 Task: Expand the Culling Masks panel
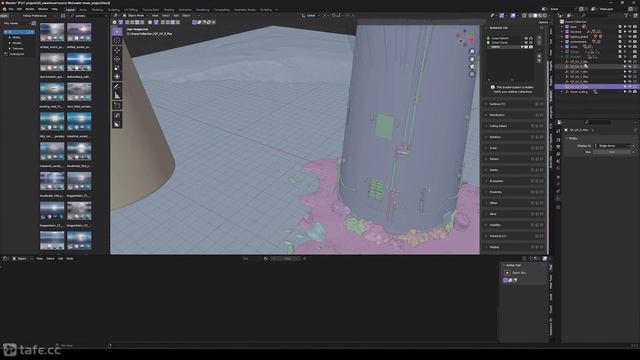(x=514, y=126)
